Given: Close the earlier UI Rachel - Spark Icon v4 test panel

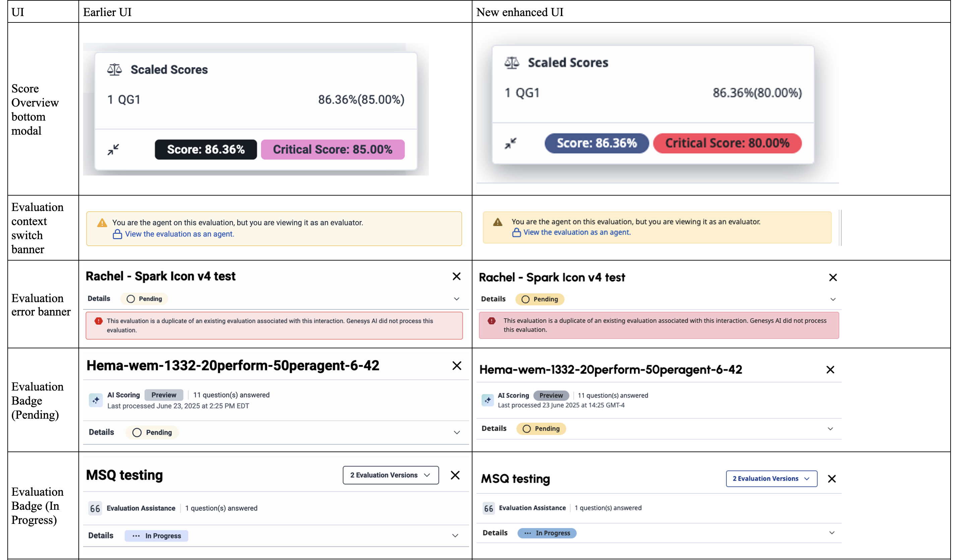Looking at the screenshot, I should click(456, 276).
